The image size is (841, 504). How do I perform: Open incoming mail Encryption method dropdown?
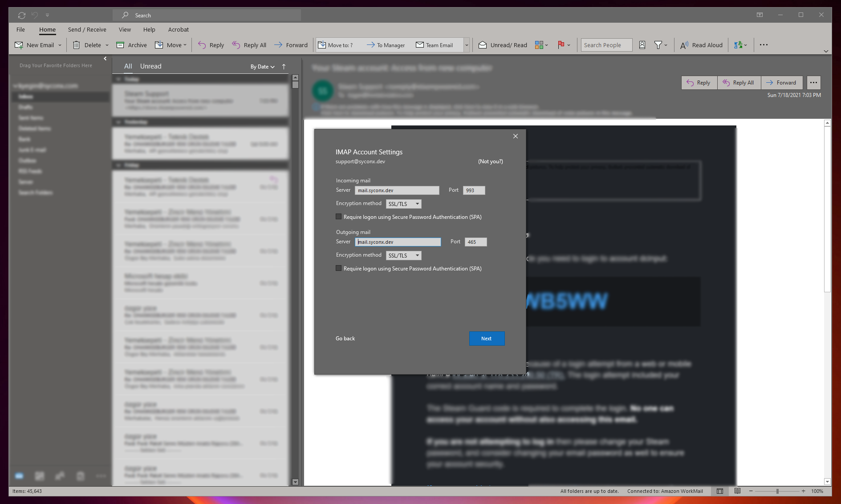point(403,204)
